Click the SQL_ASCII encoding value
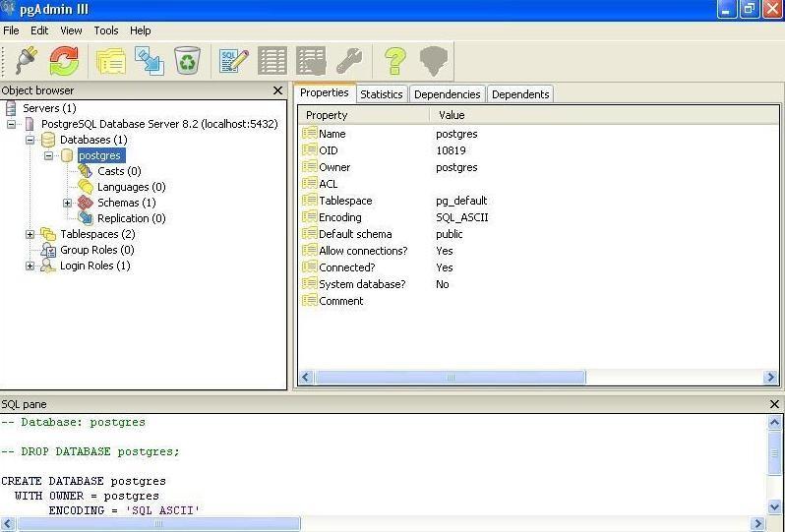 pos(462,217)
